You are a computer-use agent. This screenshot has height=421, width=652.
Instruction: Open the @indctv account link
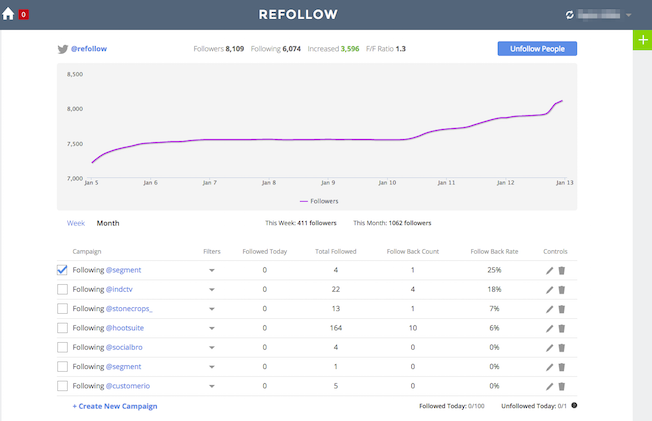click(119, 289)
